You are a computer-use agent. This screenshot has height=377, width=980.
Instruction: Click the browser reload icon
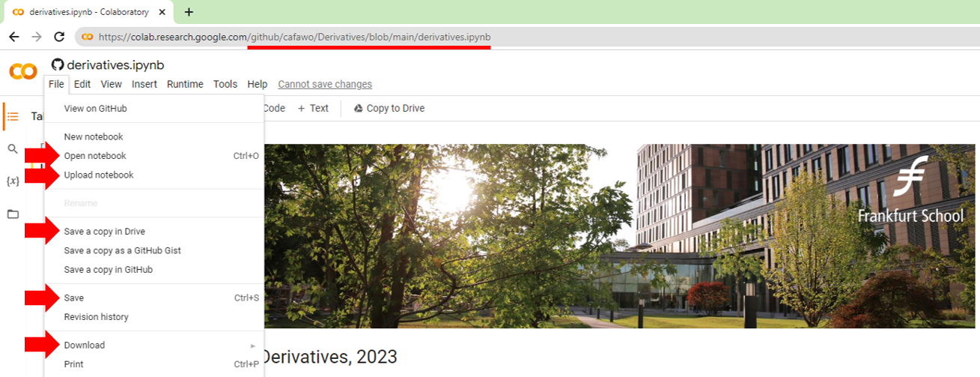(x=59, y=37)
